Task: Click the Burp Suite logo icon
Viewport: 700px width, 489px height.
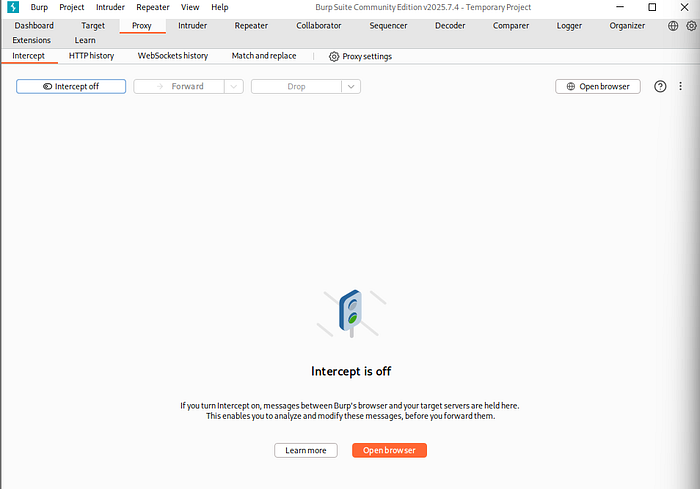Action: [13, 7]
